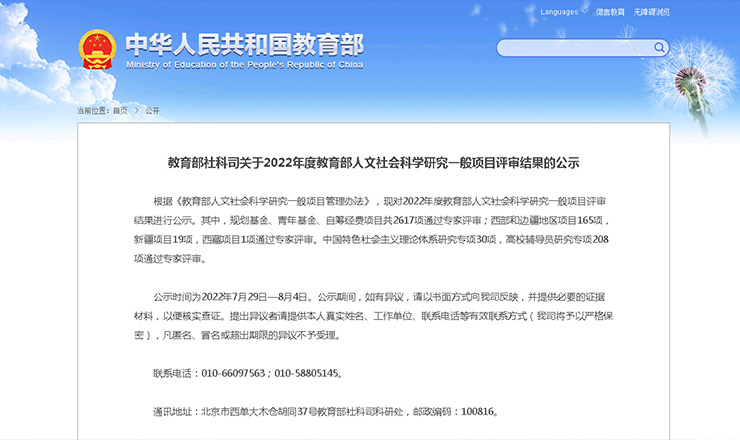The width and height of the screenshot is (740, 440).
Task: Select the 无障碍浏览 accessibility link
Action: click(652, 12)
